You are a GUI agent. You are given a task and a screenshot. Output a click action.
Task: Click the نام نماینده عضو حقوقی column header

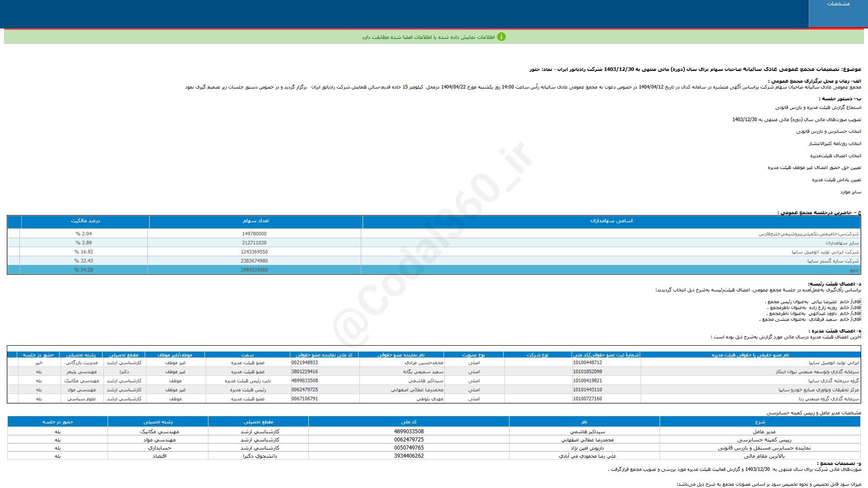401,355
